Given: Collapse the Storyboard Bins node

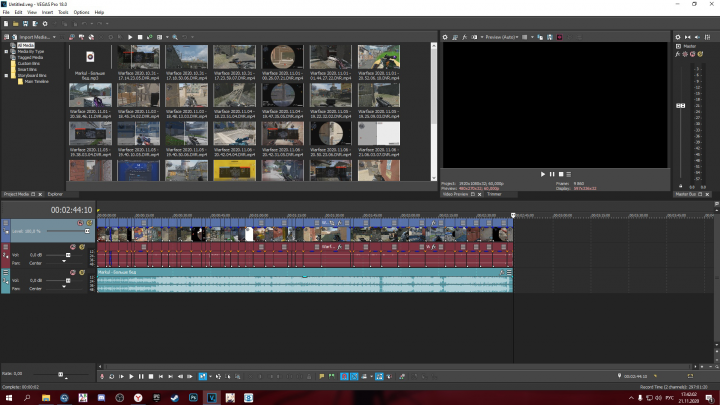Looking at the screenshot, I should tap(6, 75).
